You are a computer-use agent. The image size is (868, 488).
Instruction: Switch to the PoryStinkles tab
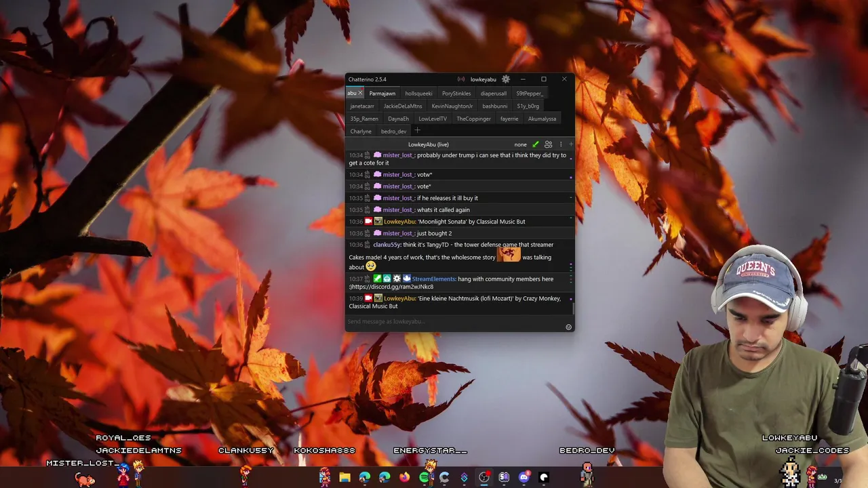tap(456, 94)
